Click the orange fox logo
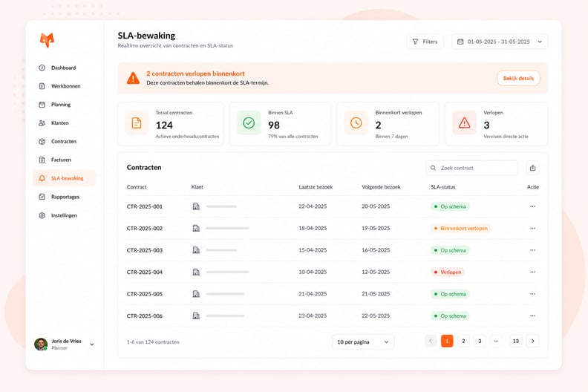This screenshot has width=588, height=392. click(x=48, y=40)
